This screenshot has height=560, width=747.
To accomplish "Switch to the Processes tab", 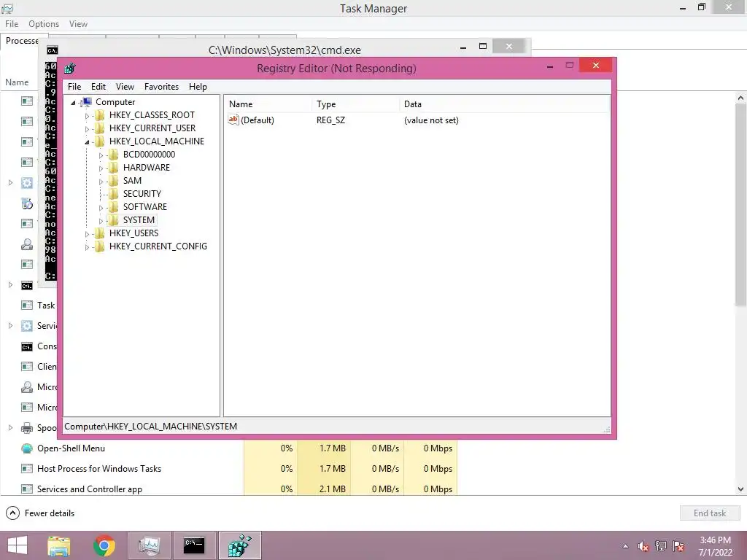I will coord(22,41).
